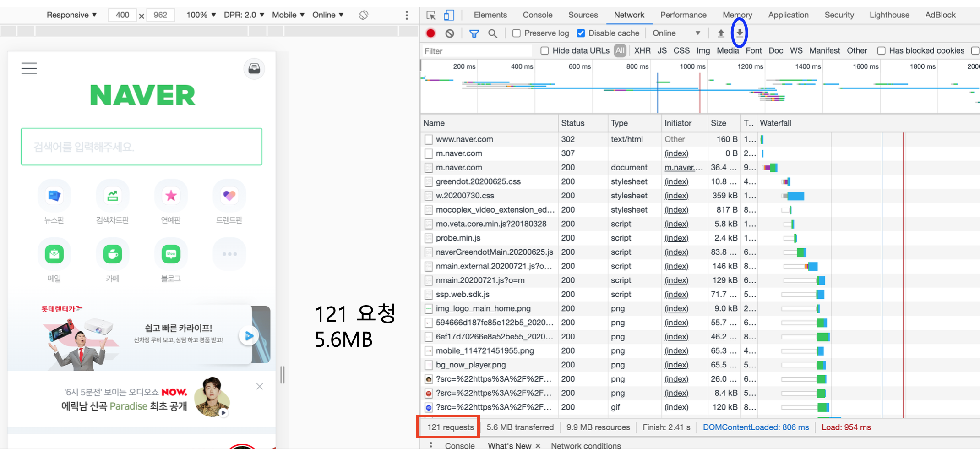Sort requests by Size column

[724, 123]
